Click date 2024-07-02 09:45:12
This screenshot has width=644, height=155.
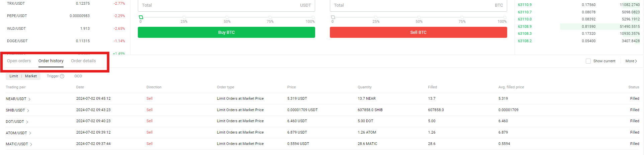click(x=93, y=98)
